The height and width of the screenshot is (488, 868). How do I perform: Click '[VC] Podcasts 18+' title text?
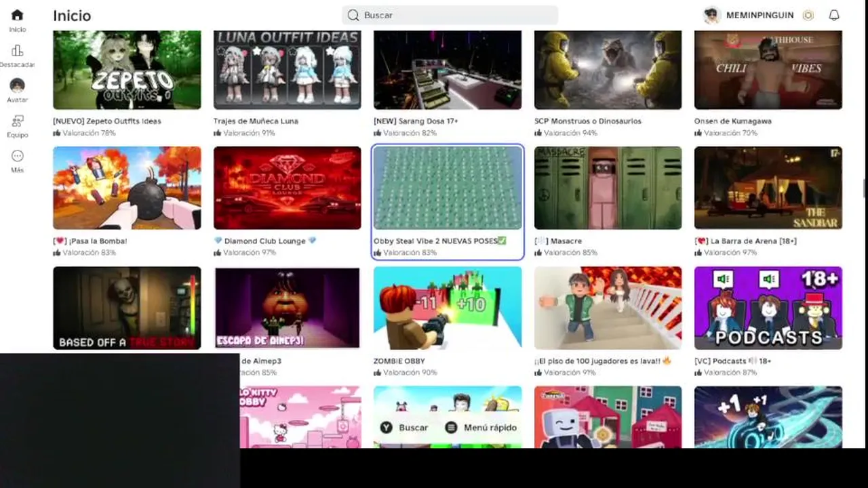[733, 361]
